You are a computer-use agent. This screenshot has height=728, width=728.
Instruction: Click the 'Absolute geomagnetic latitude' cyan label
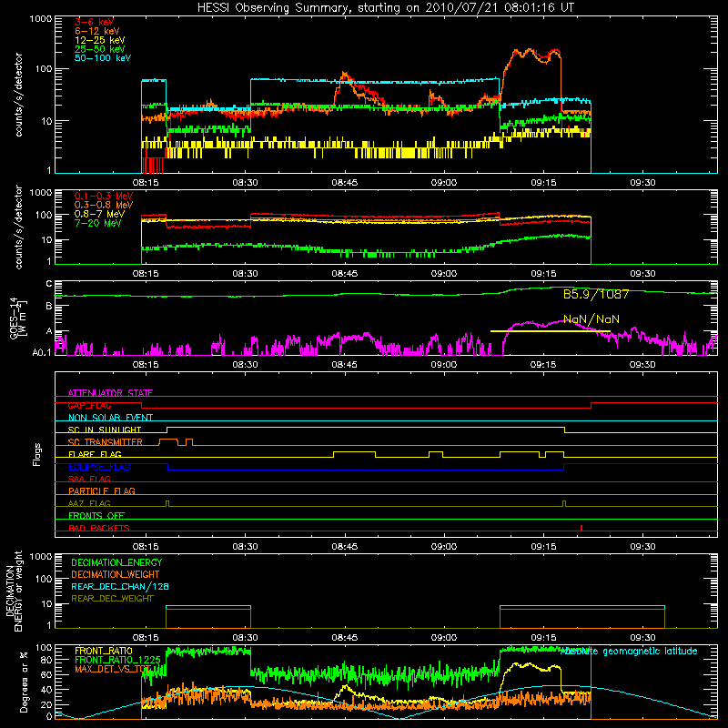pos(629,652)
